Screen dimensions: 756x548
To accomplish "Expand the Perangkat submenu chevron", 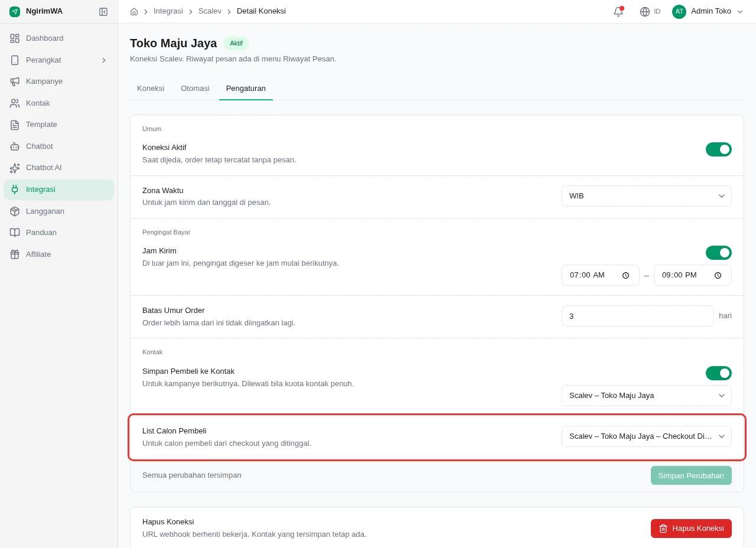I will (x=104, y=60).
